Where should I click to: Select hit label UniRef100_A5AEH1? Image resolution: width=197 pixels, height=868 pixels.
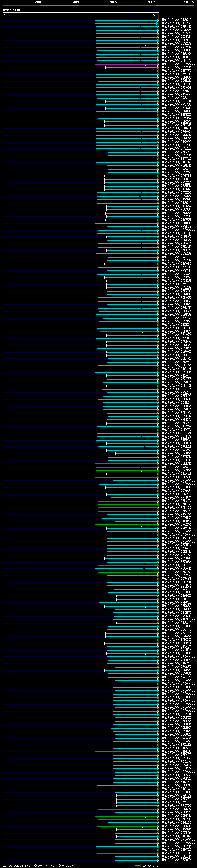coord(177,165)
